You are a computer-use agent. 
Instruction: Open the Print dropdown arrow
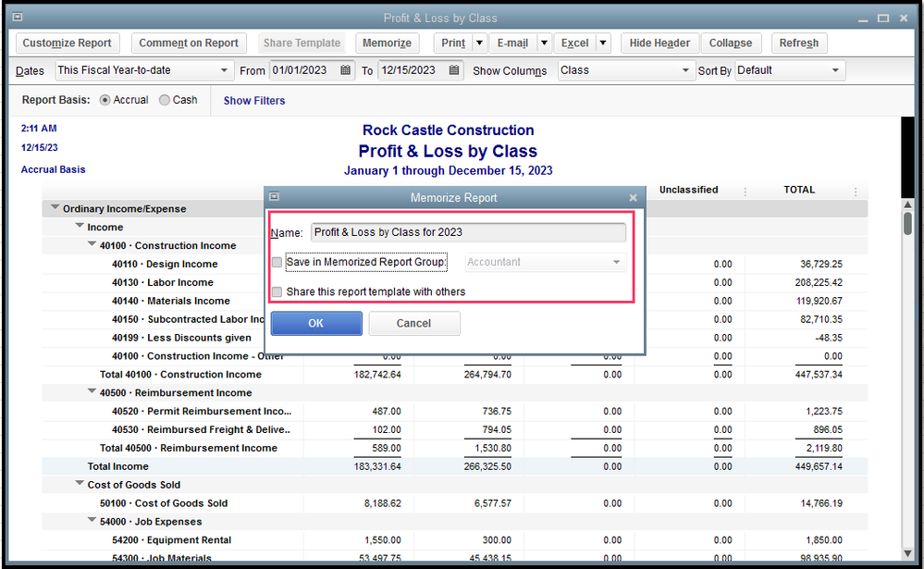479,43
